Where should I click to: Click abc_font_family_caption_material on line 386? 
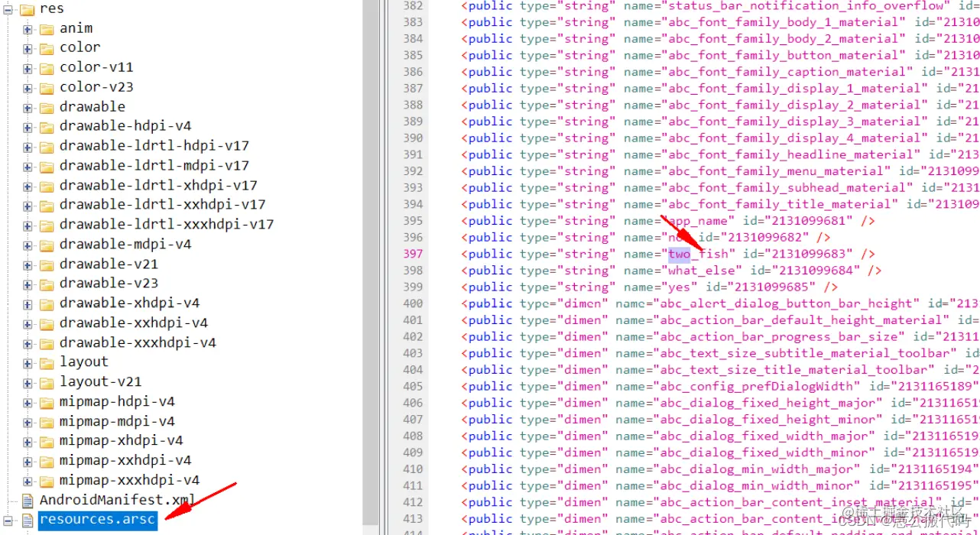click(x=787, y=72)
